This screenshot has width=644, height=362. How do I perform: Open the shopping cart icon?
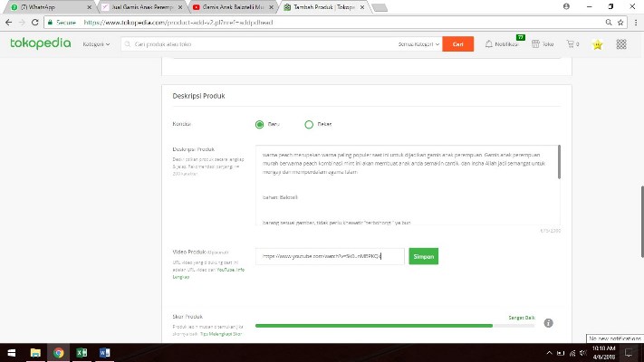point(570,43)
